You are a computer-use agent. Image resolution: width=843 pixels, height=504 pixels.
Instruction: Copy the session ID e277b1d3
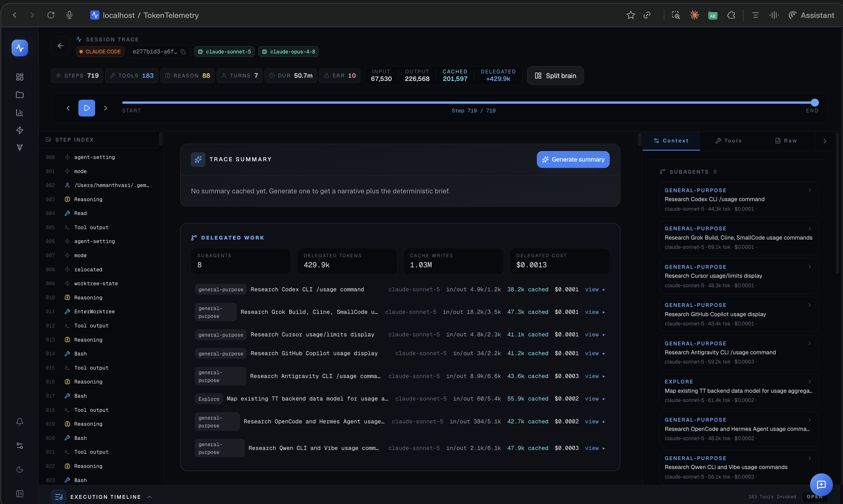click(x=183, y=52)
